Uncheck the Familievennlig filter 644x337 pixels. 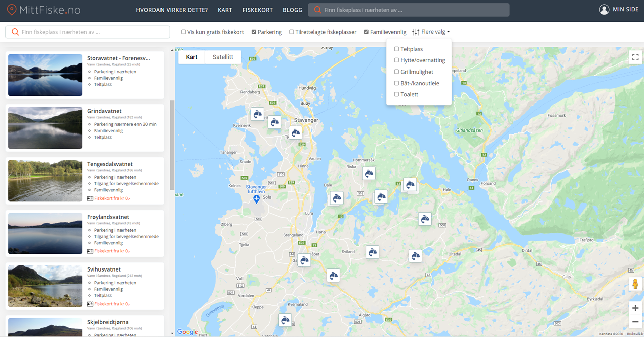[x=367, y=32]
